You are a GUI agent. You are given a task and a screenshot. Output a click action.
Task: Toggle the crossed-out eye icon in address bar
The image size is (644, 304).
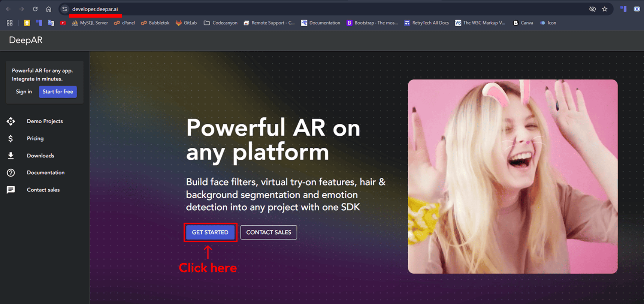(592, 9)
